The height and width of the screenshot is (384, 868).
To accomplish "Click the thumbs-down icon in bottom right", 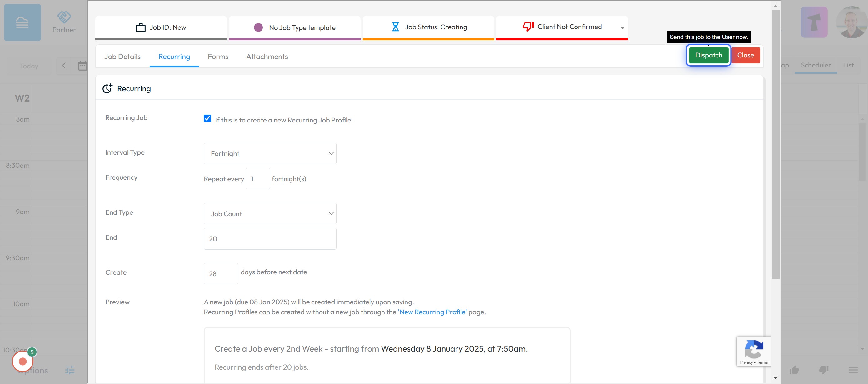I will (x=824, y=370).
